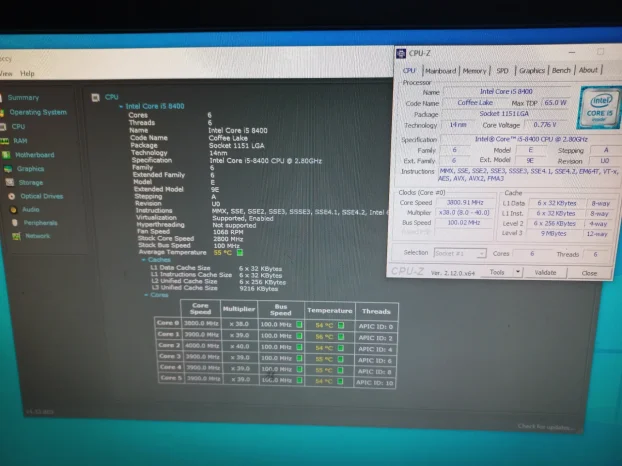Switch to the About tab in CPU-Z

(588, 70)
